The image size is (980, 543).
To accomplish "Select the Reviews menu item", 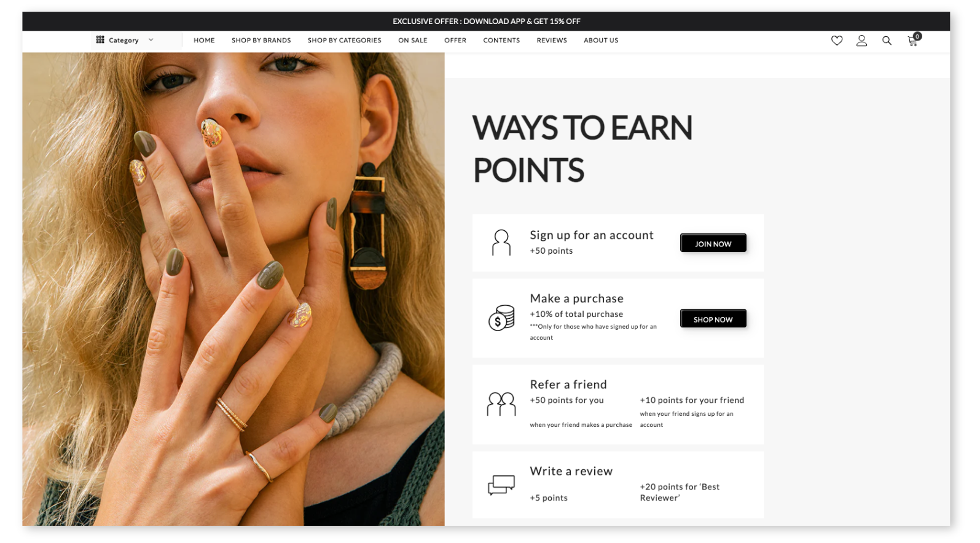I will [552, 41].
